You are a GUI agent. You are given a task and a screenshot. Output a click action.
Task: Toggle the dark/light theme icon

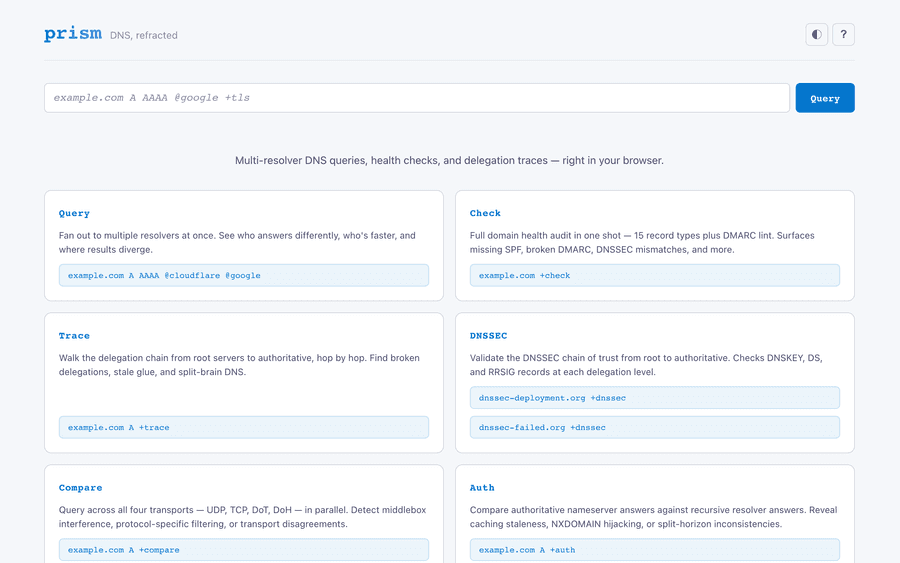tap(817, 35)
